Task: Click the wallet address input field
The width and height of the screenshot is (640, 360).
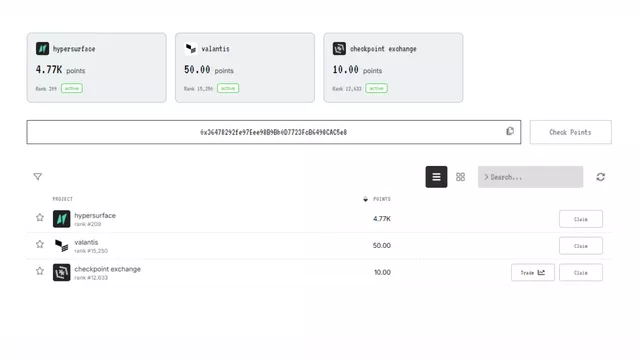Action: 274,132
